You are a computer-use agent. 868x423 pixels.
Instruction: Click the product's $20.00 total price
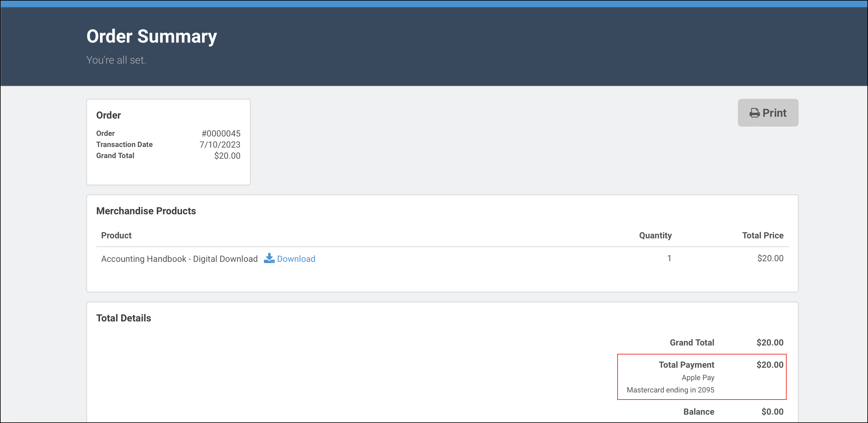pyautogui.click(x=770, y=258)
